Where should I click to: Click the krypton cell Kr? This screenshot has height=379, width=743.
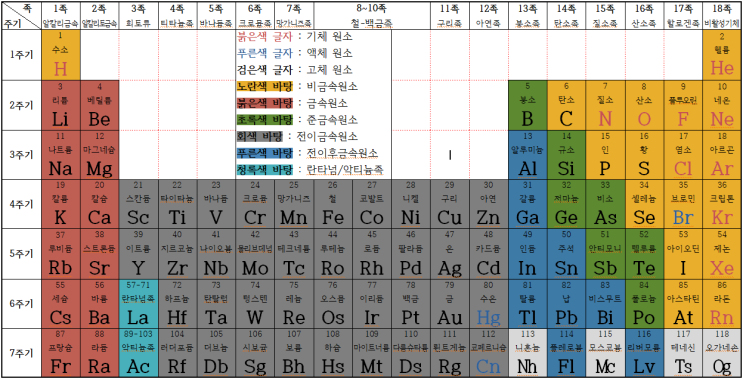(x=722, y=204)
